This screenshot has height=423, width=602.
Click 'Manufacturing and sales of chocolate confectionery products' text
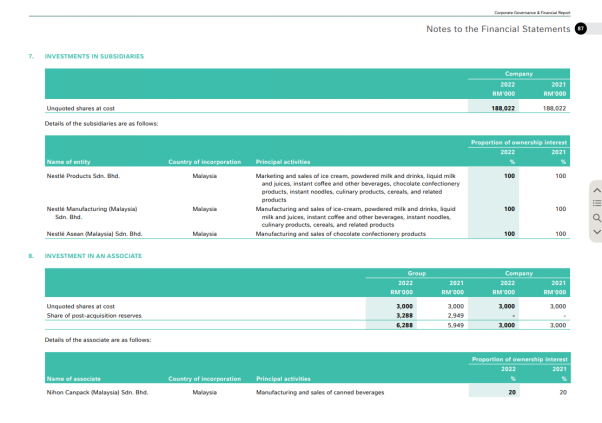(341, 234)
